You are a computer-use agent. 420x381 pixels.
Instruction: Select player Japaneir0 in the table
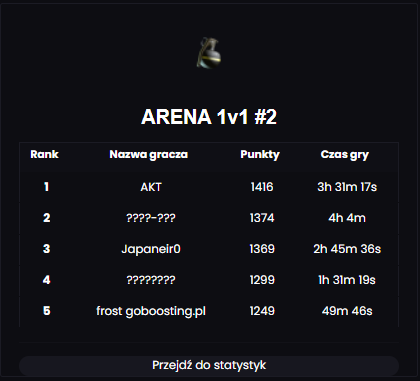click(151, 249)
